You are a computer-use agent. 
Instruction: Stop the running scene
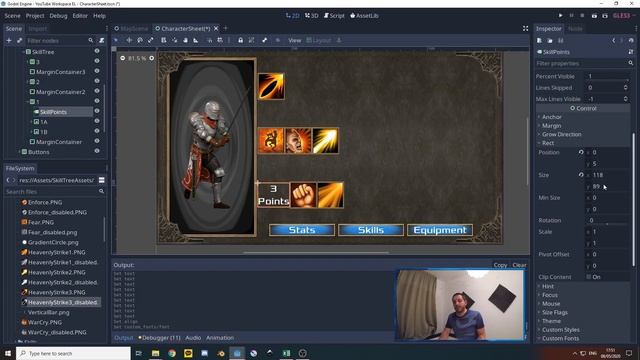click(582, 16)
